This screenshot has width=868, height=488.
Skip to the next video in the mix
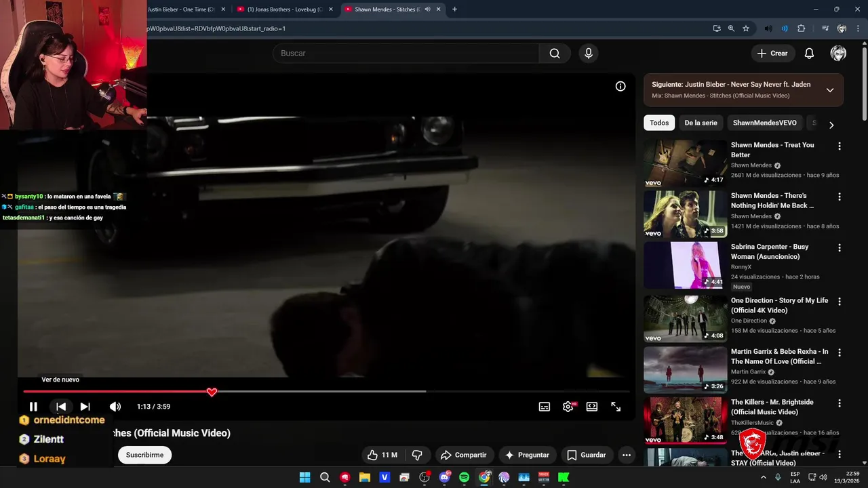[x=85, y=407]
